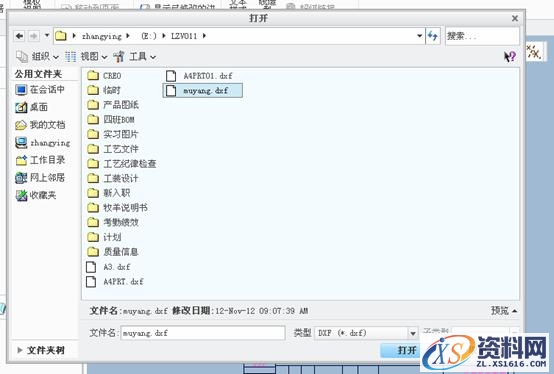Screen dimensions: 554x374
Task: Refresh the folder listing icon
Action: pyautogui.click(x=433, y=36)
